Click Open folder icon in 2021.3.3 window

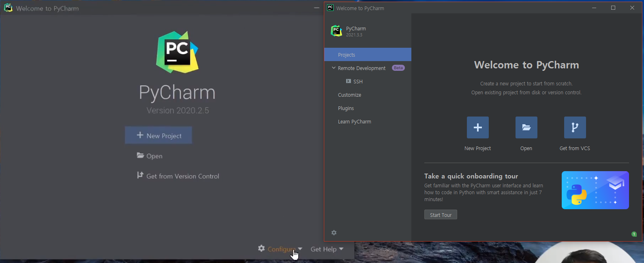click(526, 127)
